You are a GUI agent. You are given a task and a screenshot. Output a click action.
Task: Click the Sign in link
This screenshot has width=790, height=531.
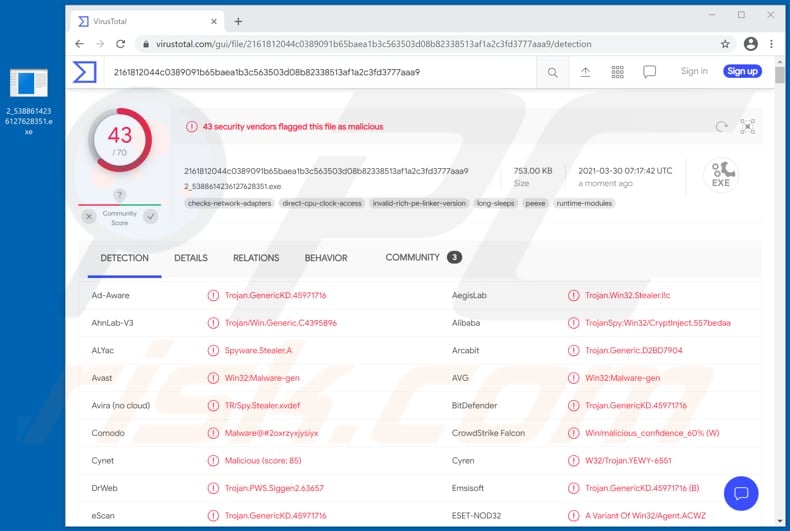pos(694,71)
